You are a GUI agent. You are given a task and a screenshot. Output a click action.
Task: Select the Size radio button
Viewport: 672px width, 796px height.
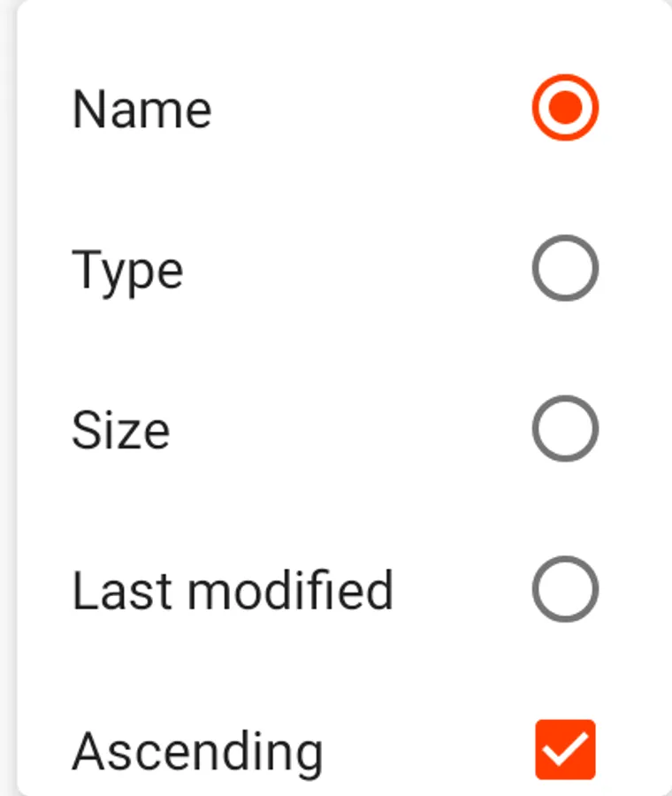click(x=565, y=428)
